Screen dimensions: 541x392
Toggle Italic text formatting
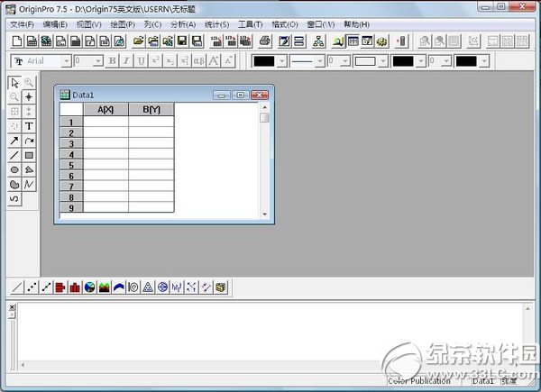click(126, 61)
